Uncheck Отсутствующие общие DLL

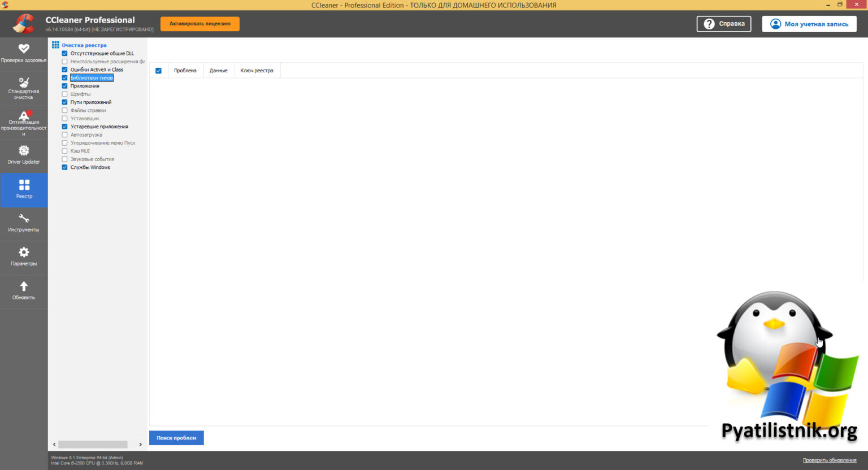64,53
